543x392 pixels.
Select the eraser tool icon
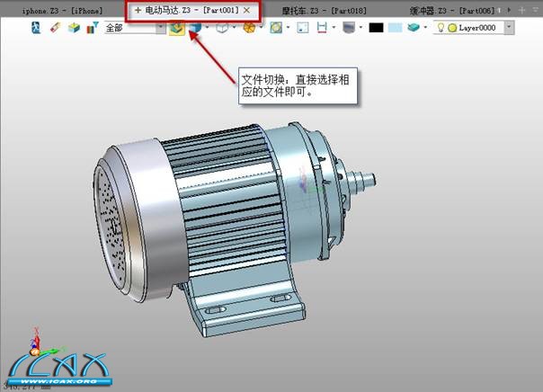[55, 28]
